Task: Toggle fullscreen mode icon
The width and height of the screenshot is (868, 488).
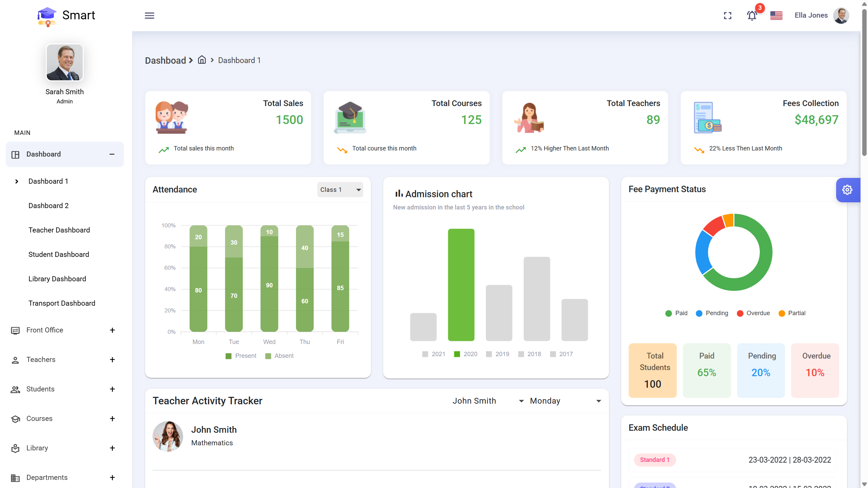Action: tap(728, 16)
